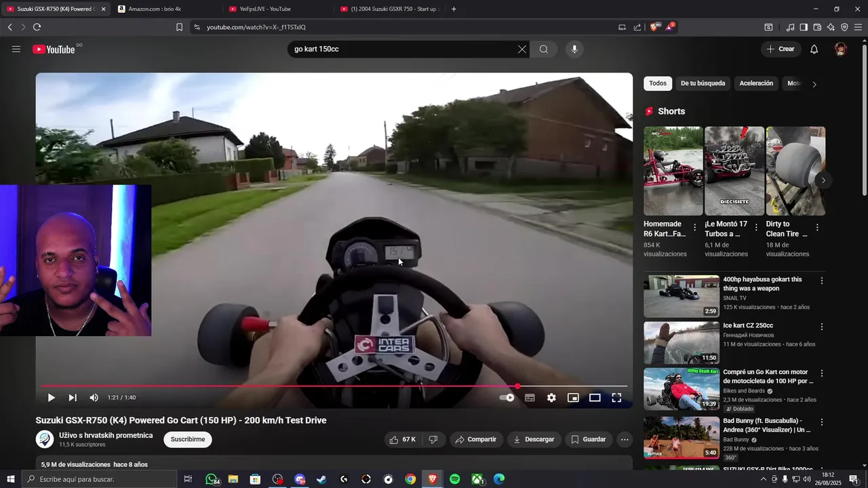Open Steam from the taskbar
Viewport: 868px width, 488px height.
click(321, 479)
